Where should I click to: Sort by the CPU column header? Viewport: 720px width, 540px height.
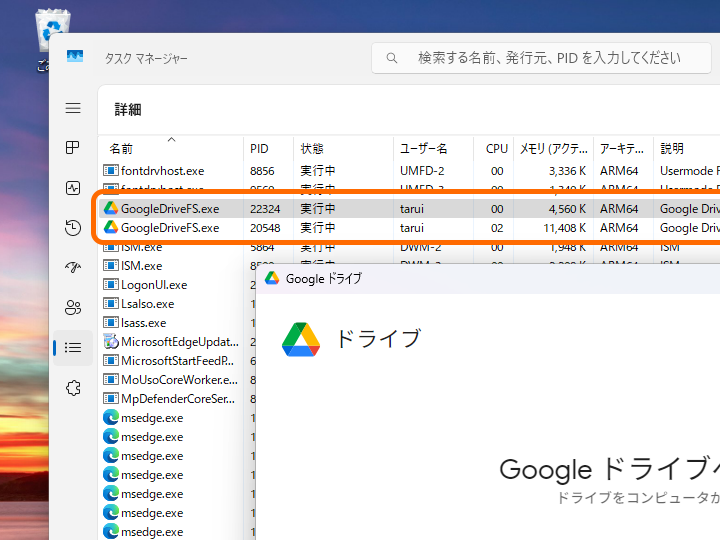(496, 149)
